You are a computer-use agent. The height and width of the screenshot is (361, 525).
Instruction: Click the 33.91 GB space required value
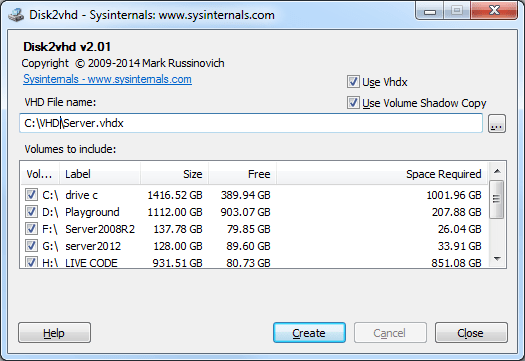tap(460, 246)
